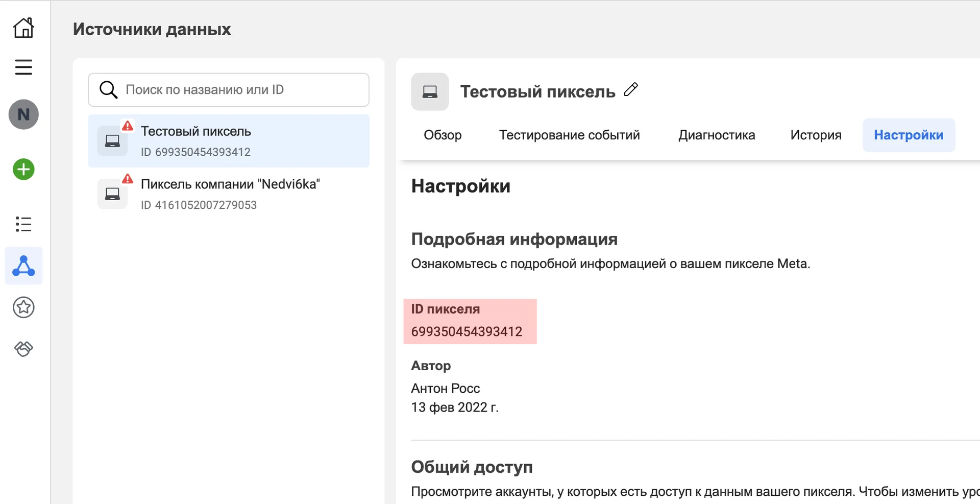Edit pixel name with the pencil icon
980x504 pixels.
point(631,89)
